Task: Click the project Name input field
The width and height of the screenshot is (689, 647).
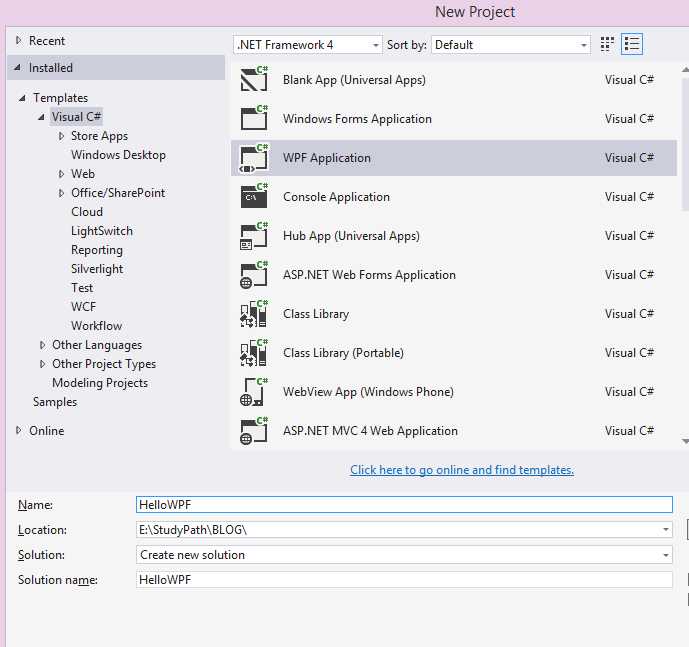Action: (x=404, y=505)
